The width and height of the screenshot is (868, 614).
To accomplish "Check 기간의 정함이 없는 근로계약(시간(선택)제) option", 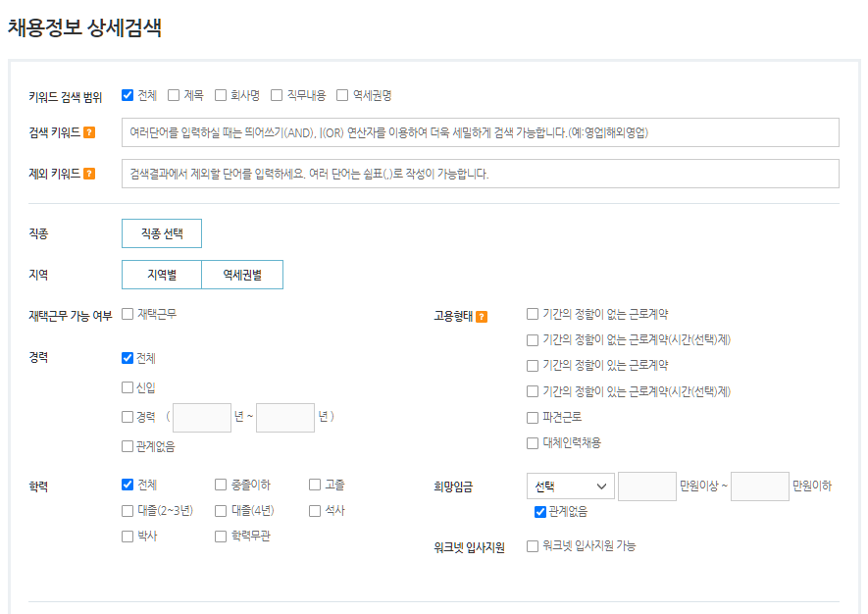I will pyautogui.click(x=533, y=340).
